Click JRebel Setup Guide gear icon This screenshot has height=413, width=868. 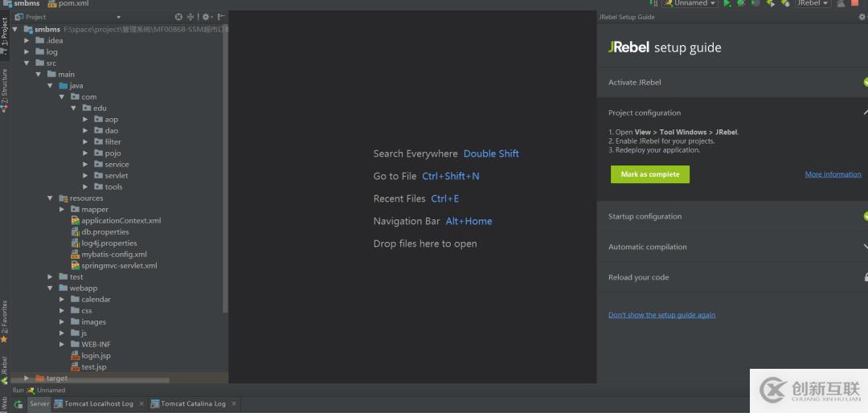862,17
